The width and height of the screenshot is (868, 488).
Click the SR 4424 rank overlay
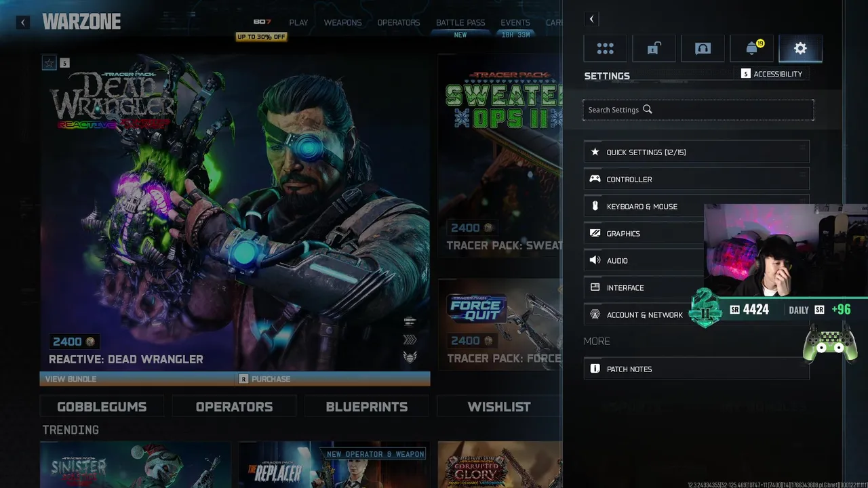tap(749, 310)
